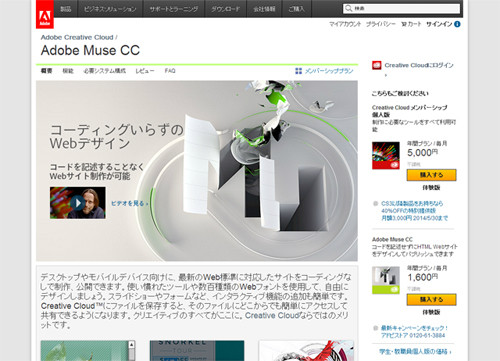Open the 会社情報 menu
The height and width of the screenshot is (361, 500).
(x=264, y=9)
